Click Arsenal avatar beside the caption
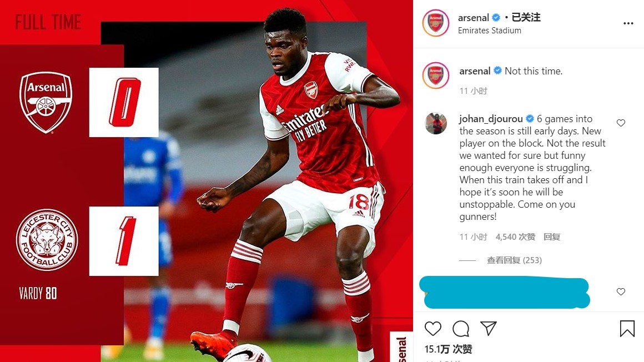The height and width of the screenshot is (362, 644). [436, 76]
